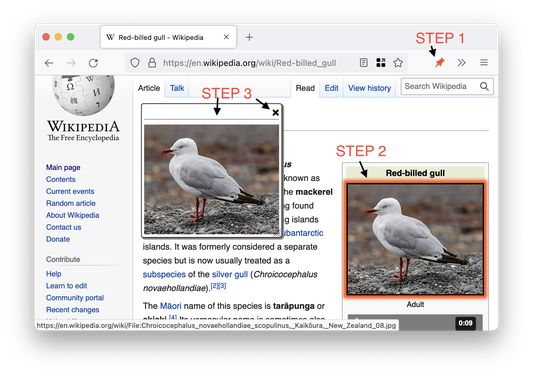Image resolution: width=533 pixels, height=376 pixels.
Task: Follow the subantarctic link
Action: (x=303, y=233)
